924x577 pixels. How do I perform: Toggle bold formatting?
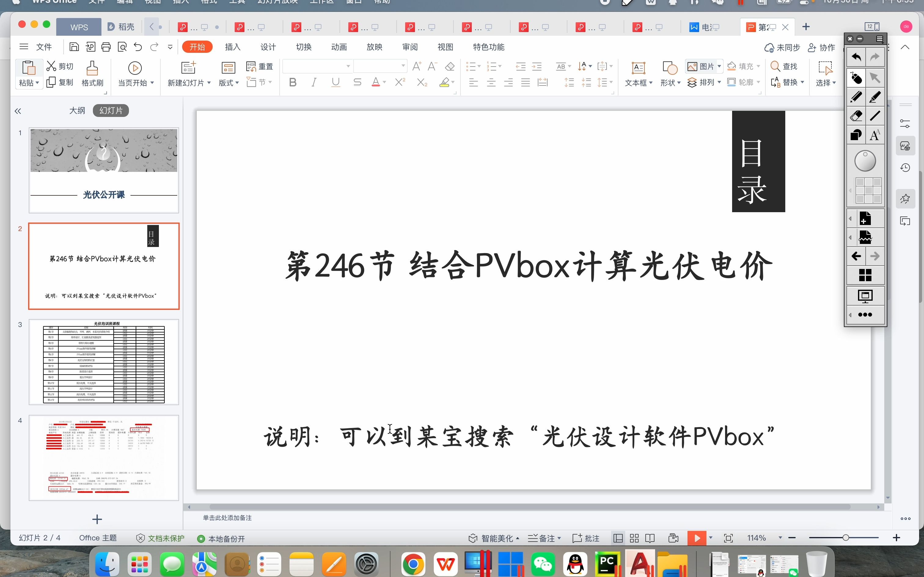coord(292,82)
